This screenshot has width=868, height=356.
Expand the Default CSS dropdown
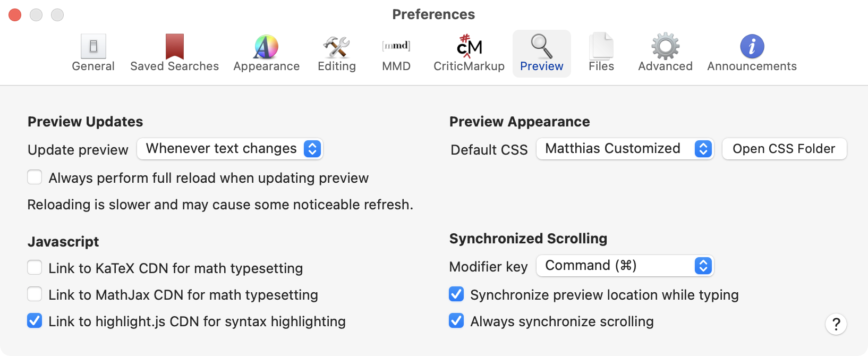625,149
